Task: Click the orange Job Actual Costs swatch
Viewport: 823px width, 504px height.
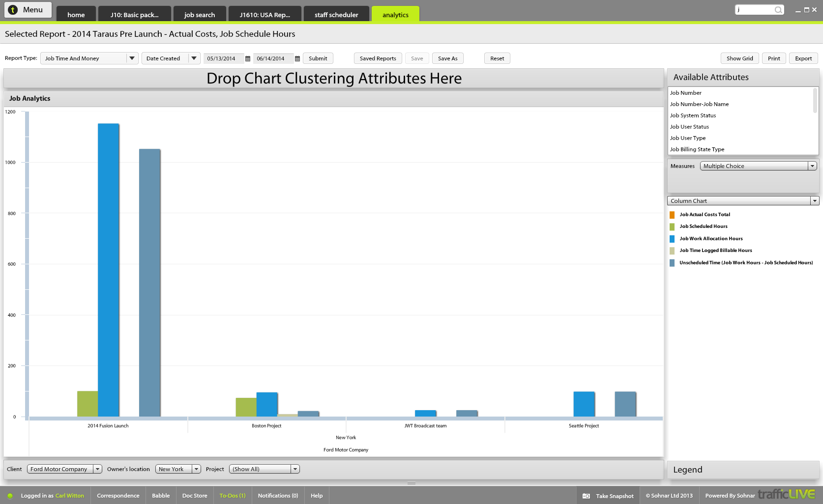Action: pyautogui.click(x=672, y=215)
